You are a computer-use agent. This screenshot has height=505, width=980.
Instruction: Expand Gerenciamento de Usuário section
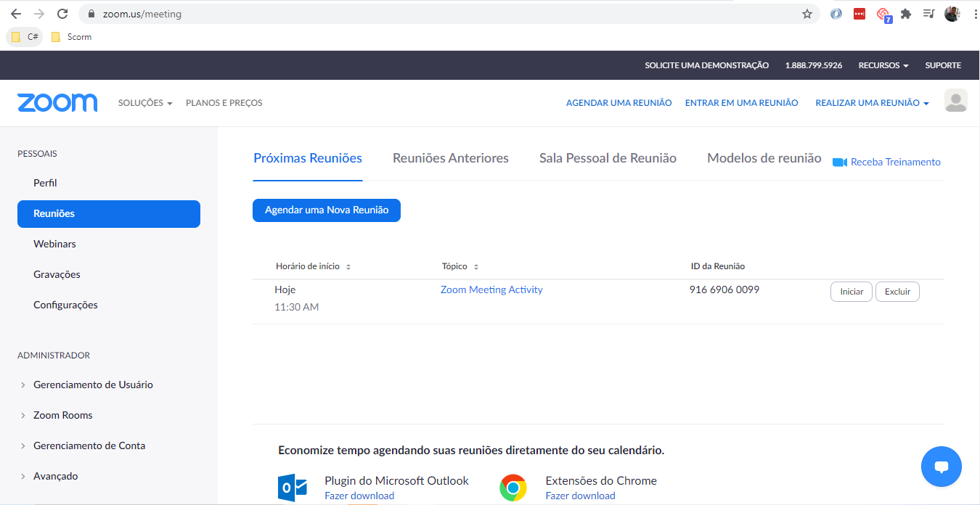86,385
